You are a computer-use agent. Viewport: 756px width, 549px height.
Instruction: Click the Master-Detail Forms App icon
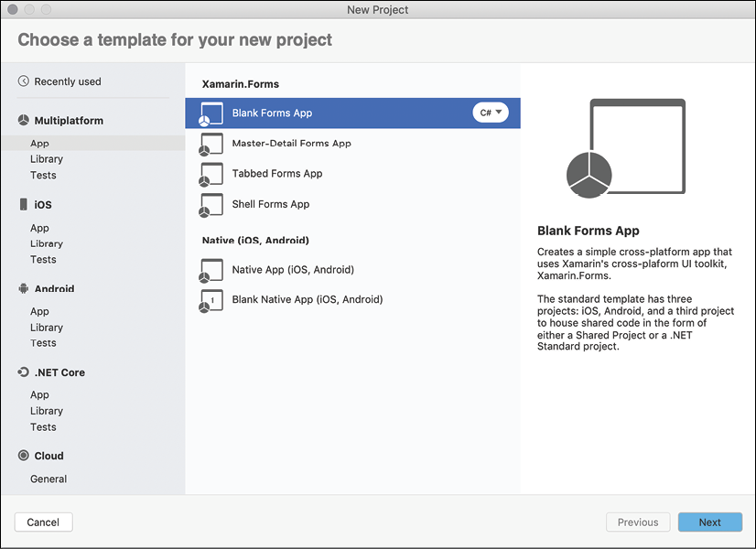211,144
